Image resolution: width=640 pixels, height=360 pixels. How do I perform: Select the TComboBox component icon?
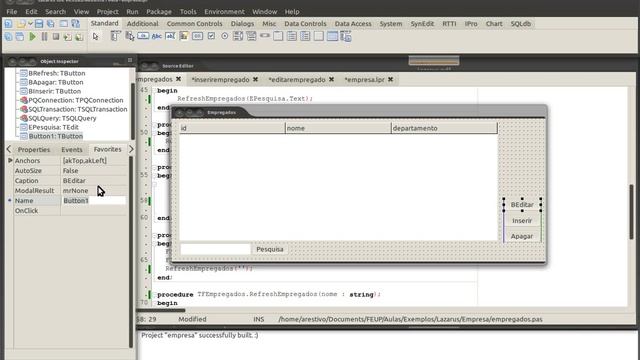click(x=251, y=36)
